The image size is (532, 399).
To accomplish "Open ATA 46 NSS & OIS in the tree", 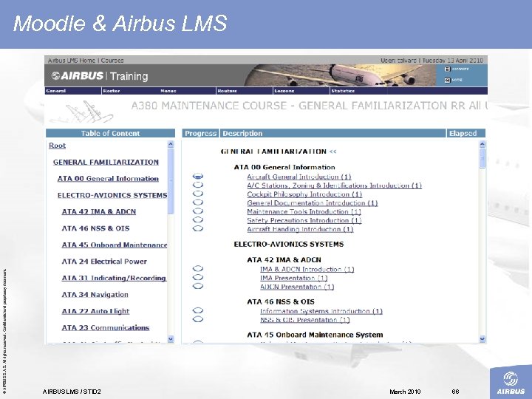I will [95, 228].
